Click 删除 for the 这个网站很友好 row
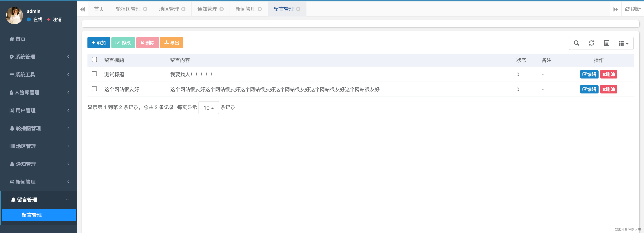Screen dimensions: 644x233 (x=609, y=89)
